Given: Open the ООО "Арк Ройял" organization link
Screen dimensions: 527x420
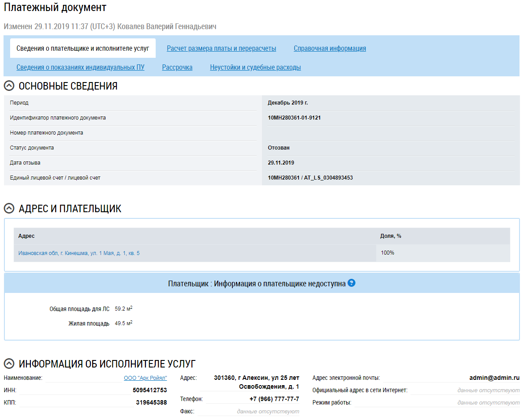Looking at the screenshot, I should (145, 378).
